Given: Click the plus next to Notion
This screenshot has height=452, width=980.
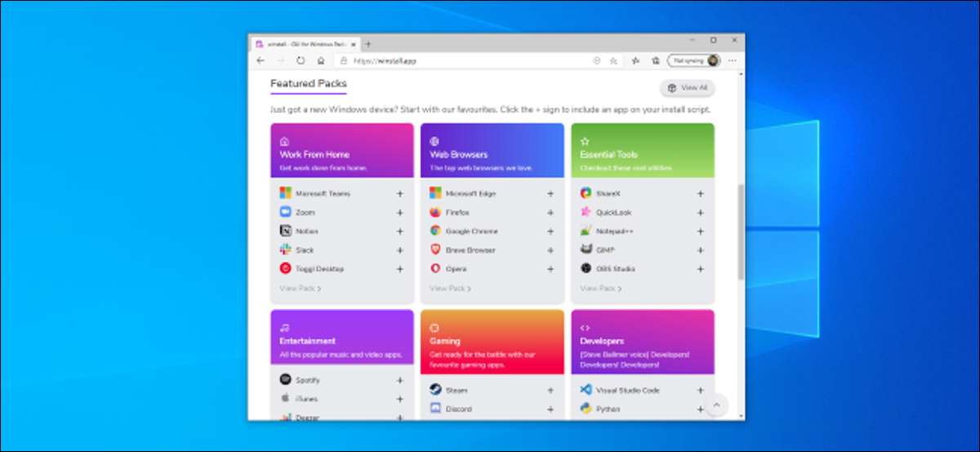Looking at the screenshot, I should click(x=400, y=231).
